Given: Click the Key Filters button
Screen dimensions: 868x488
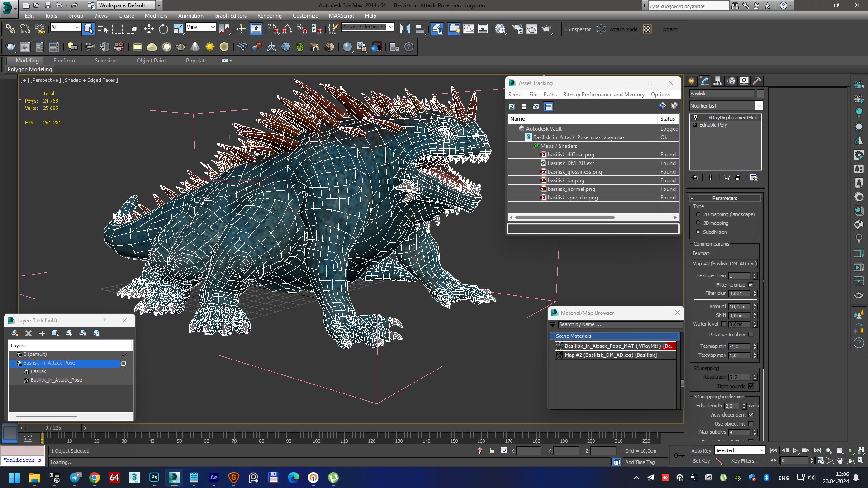Looking at the screenshot, I should point(745,461).
